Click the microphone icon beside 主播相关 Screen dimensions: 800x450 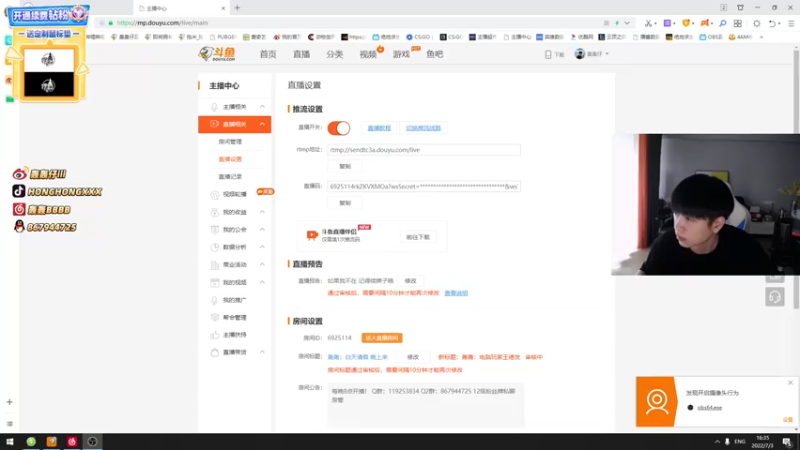214,107
